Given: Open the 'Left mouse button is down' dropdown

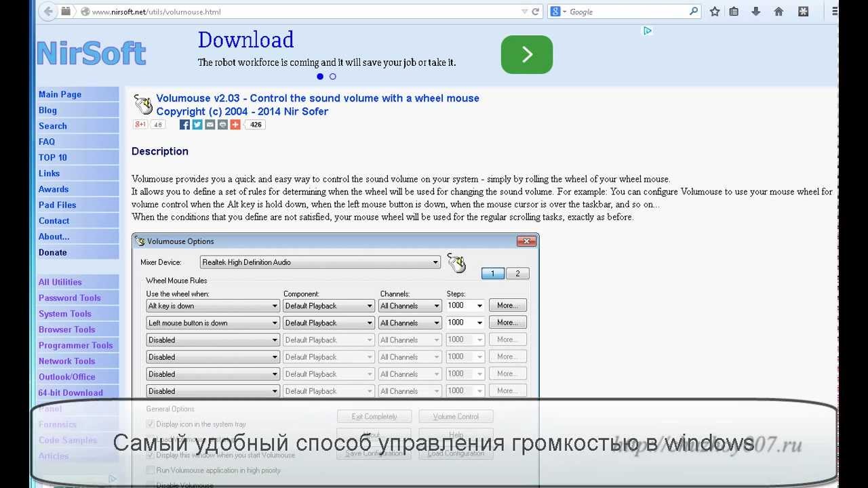Looking at the screenshot, I should tap(213, 323).
